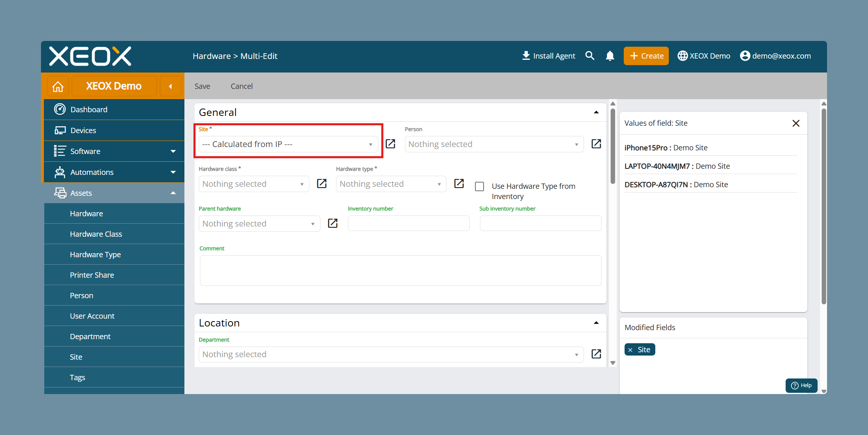Click the XEOX logo
The width and height of the screenshot is (868, 435).
90,56
